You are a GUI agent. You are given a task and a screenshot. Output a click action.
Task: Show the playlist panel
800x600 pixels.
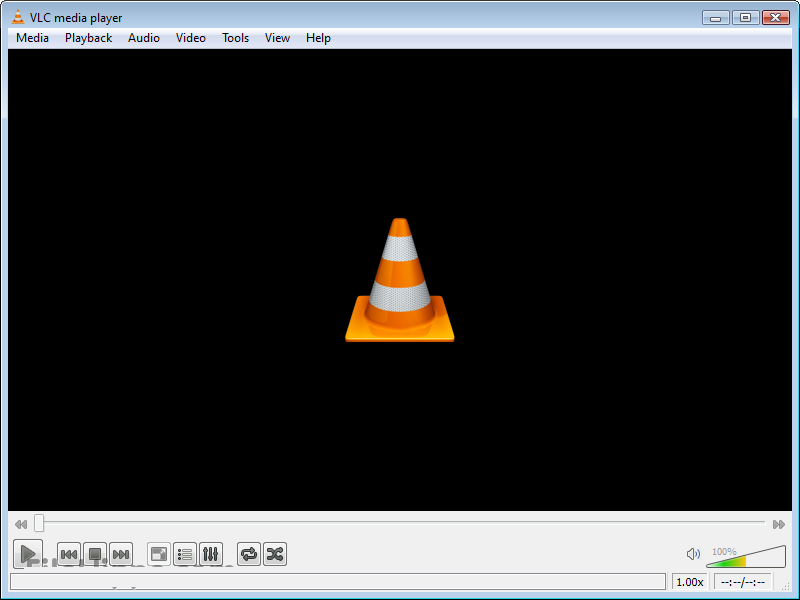[x=185, y=554]
